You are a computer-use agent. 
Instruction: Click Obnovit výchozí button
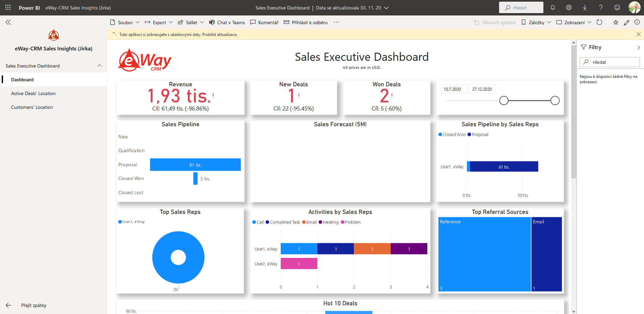pos(495,23)
